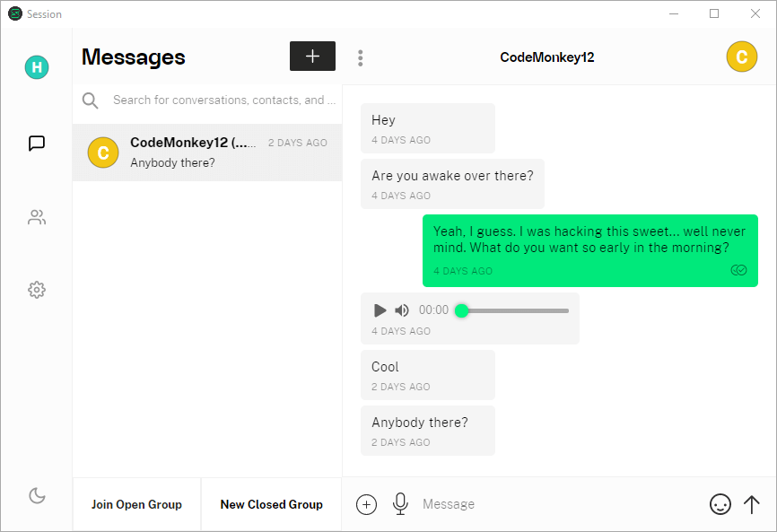
Task: Play the voice message
Action: pyautogui.click(x=380, y=310)
